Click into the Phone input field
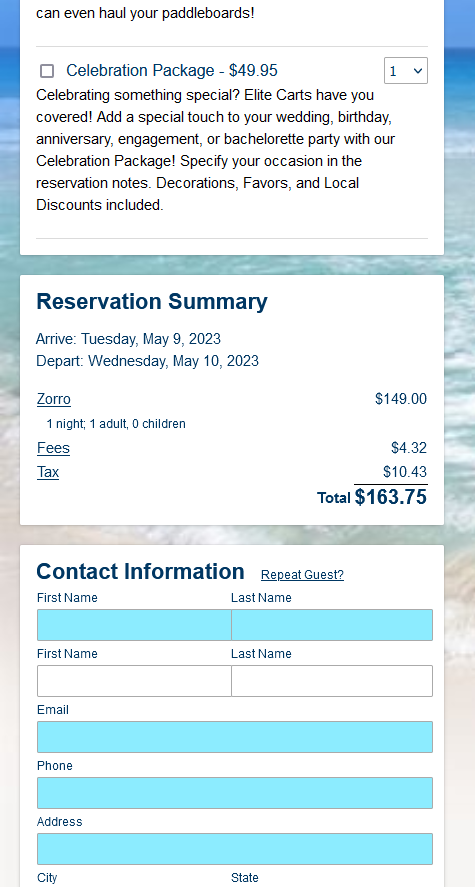The image size is (475, 887). point(235,793)
